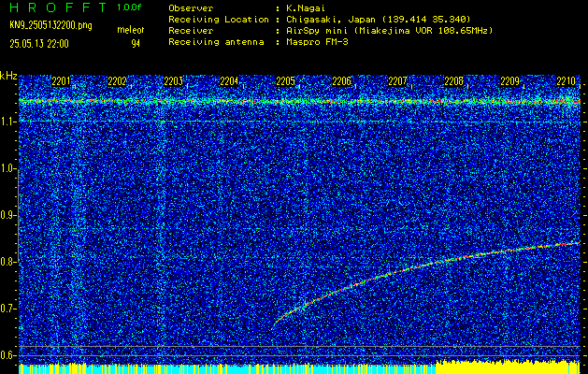The image size is (588, 374).
Task: Click time marker 2204
Action: tap(229, 81)
